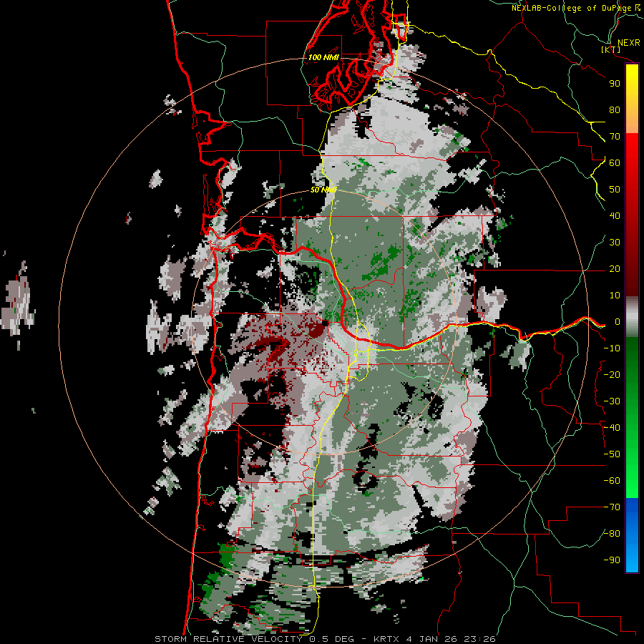Click the 60 value on the velocity scale
The image size is (644, 644).
point(615,162)
